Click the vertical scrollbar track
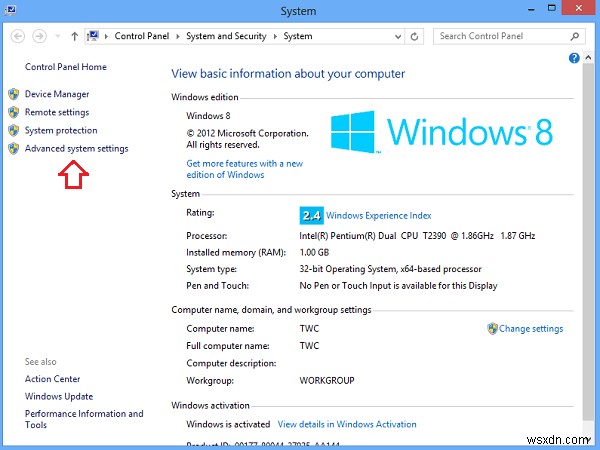Viewport: 600px width, 450px height. coord(588,241)
